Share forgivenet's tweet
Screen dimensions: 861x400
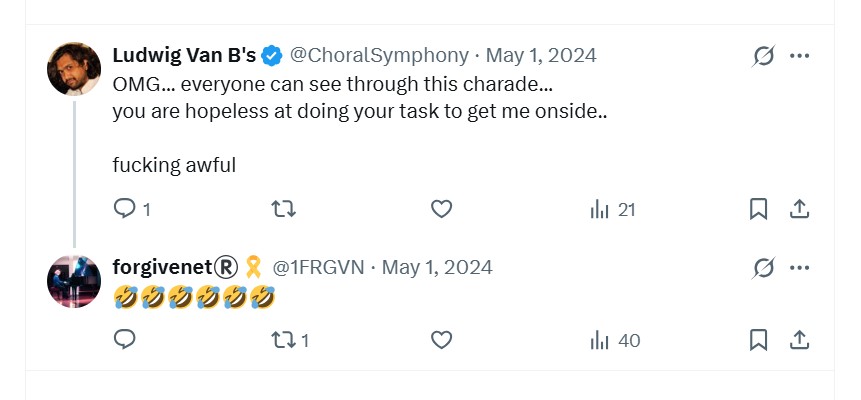coord(800,340)
